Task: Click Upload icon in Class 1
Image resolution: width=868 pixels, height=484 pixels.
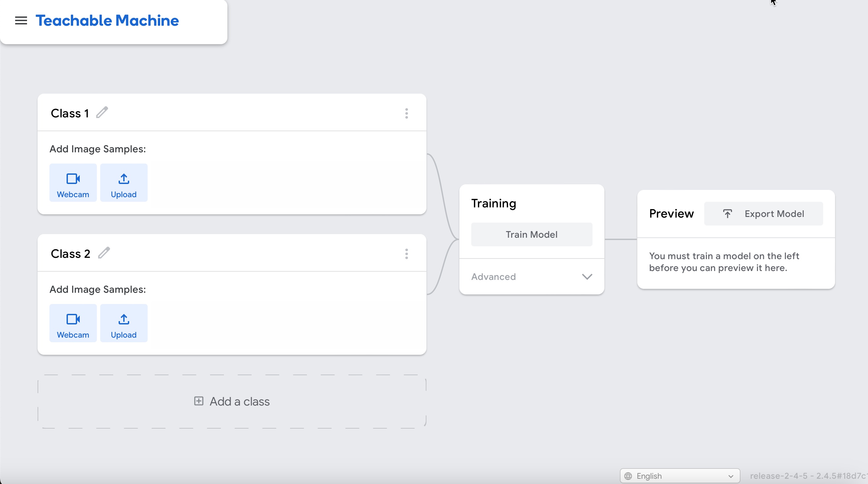Action: click(124, 179)
